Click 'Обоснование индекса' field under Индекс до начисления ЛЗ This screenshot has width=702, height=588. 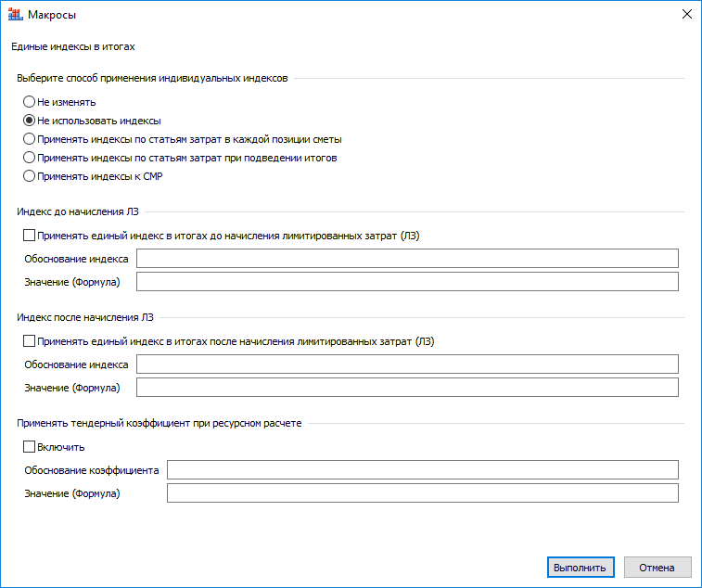[407, 258]
